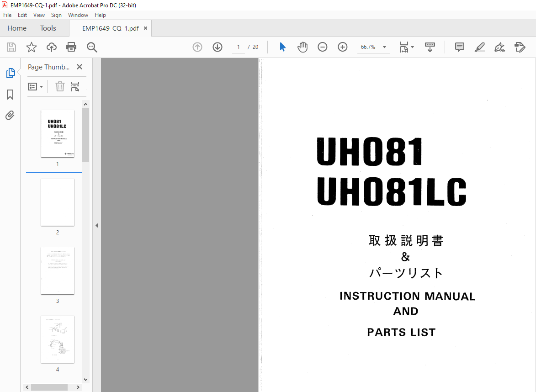The image size is (536, 392).
Task: Click the current page number field
Action: click(x=238, y=47)
